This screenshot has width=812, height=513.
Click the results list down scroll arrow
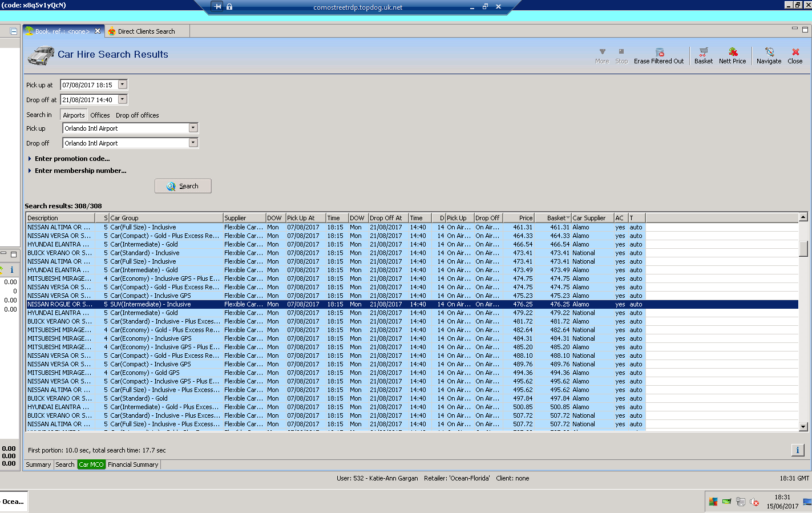coord(803,426)
